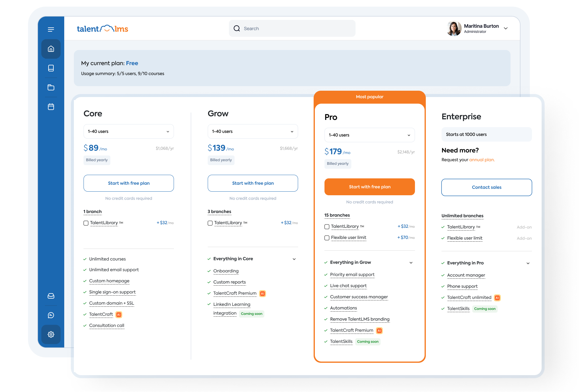Open the annual plan link
The width and height of the screenshot is (579, 392).
point(482,160)
